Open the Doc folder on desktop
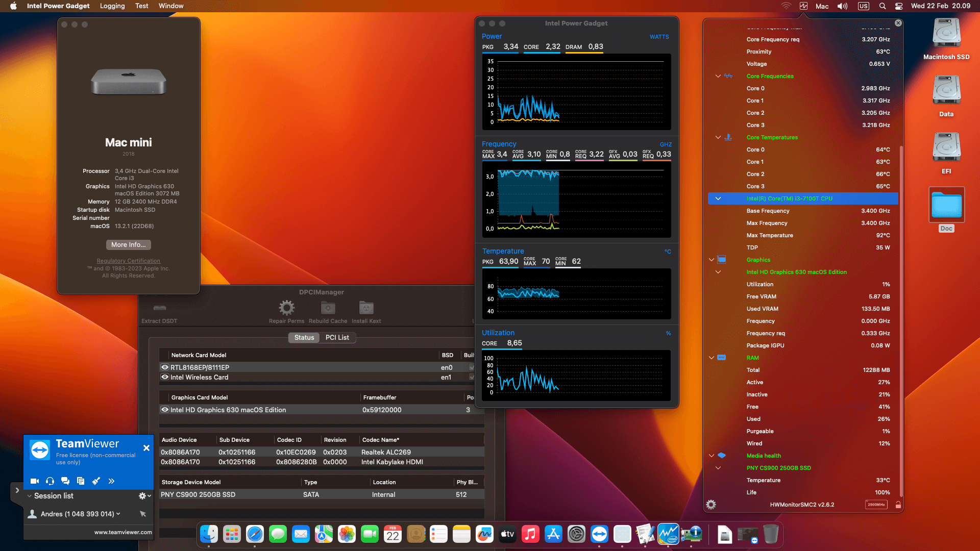Viewport: 980px width, 551px height. pyautogui.click(x=946, y=210)
